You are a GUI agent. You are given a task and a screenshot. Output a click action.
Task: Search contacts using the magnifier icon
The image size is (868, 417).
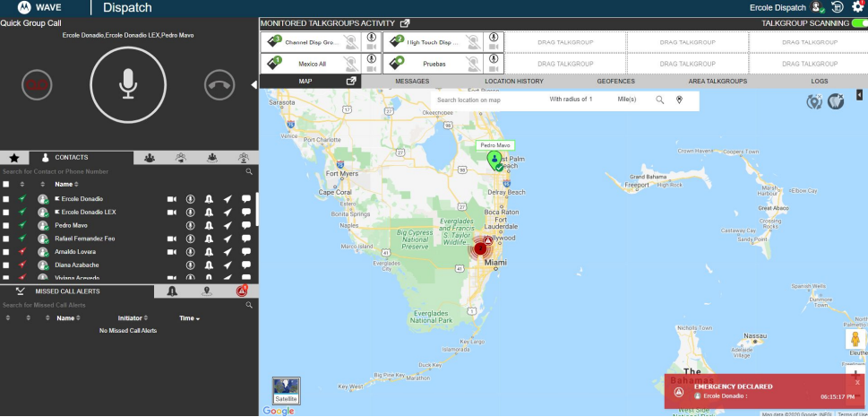click(249, 172)
